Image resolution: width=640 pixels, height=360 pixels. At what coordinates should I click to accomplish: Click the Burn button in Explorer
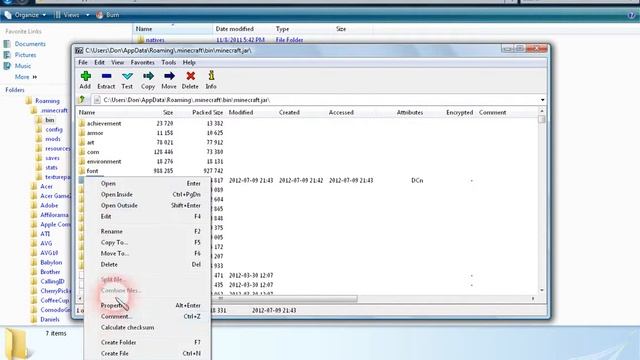pos(108,15)
